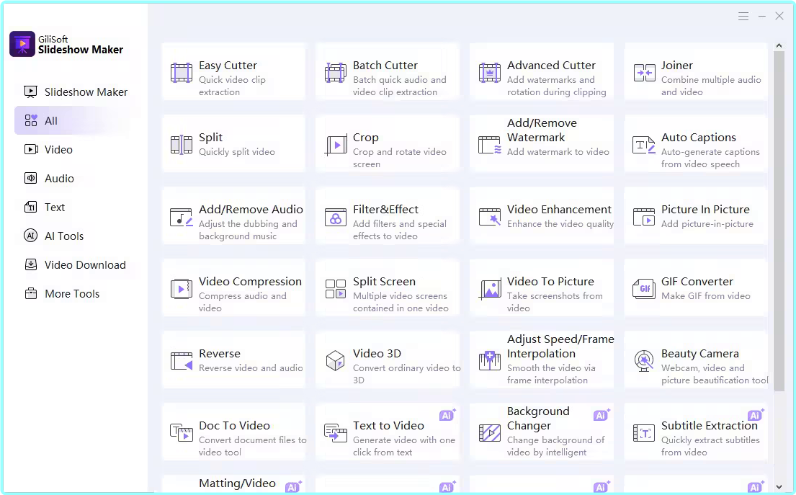Screen dimensions: 796x495
Task: Click the Background Changer icon
Action: click(489, 433)
